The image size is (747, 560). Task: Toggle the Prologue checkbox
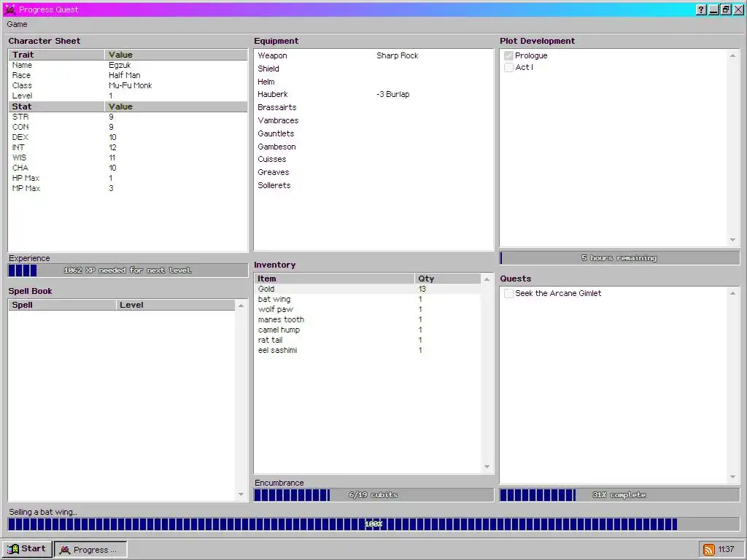508,55
